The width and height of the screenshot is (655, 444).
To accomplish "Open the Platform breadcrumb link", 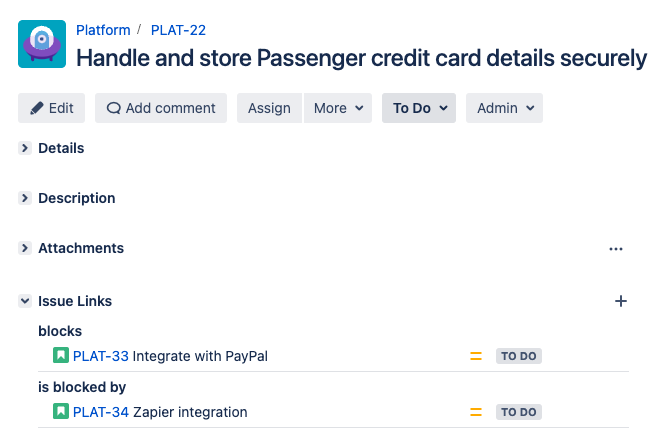I will [x=103, y=30].
